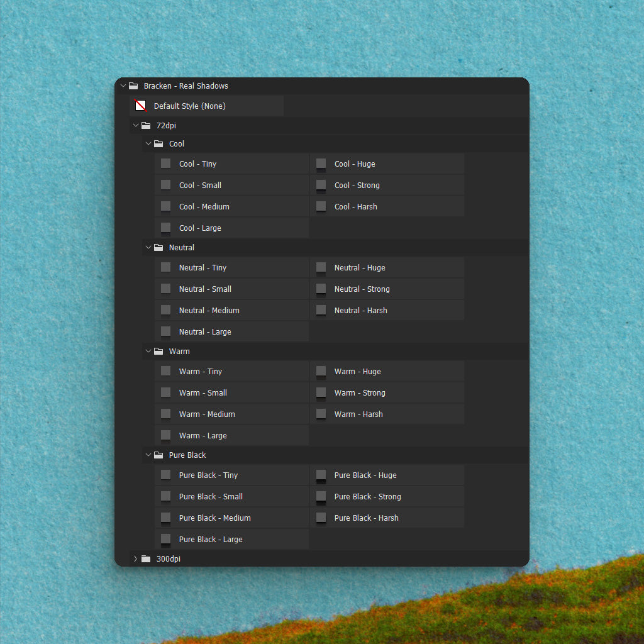644x644 pixels.
Task: Select the Cool - Huge style label
Action: [x=355, y=164]
